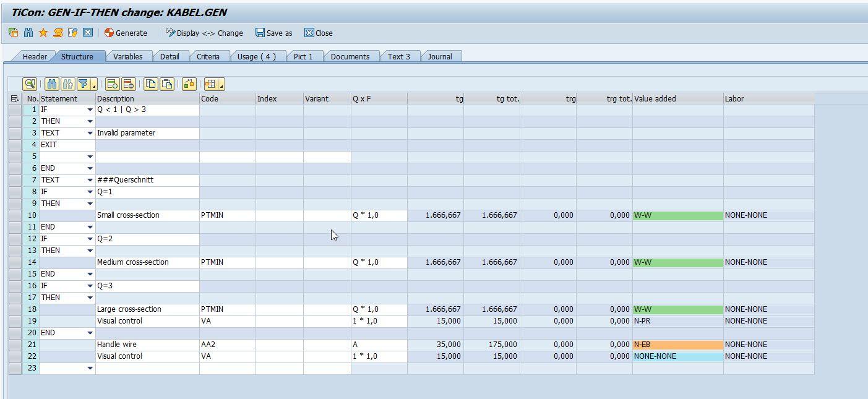Click the Generate button
This screenshot has width=868, height=399.
[x=126, y=33]
